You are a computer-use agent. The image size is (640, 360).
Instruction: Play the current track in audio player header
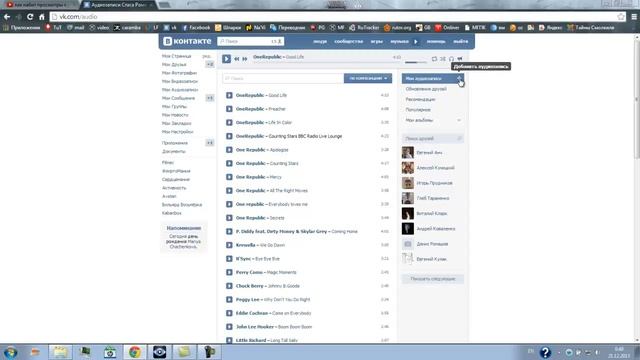pyautogui.click(x=227, y=59)
